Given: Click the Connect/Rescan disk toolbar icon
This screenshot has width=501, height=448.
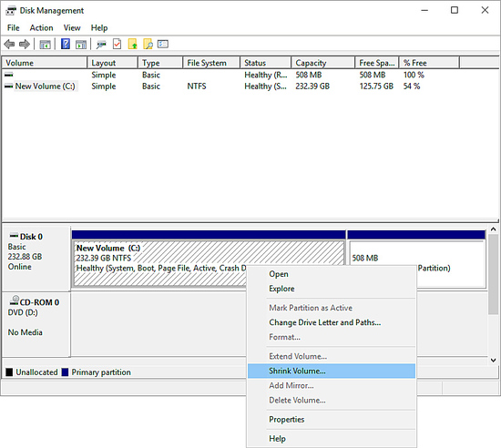Looking at the screenshot, I should 101,45.
